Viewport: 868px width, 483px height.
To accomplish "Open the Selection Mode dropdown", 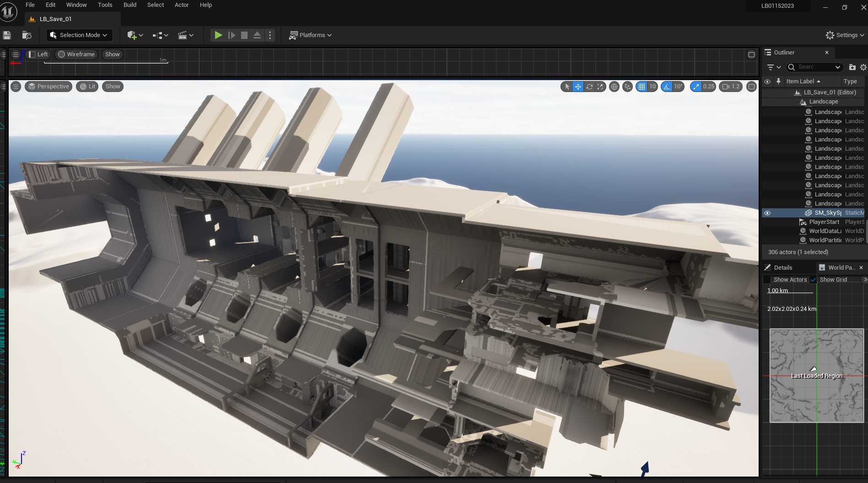I will tap(79, 35).
